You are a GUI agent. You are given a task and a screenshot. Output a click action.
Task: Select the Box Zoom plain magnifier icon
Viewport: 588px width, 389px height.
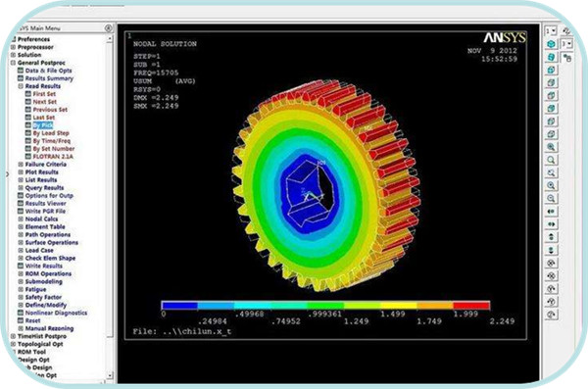[x=551, y=160]
